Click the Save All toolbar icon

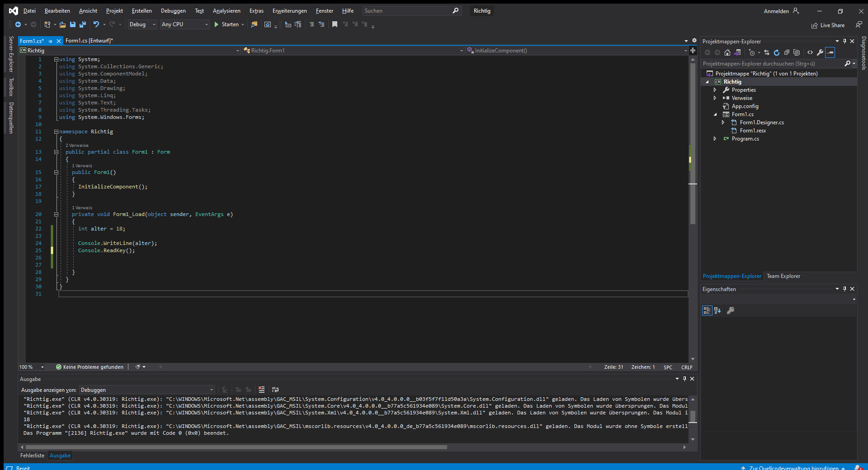pyautogui.click(x=83, y=24)
